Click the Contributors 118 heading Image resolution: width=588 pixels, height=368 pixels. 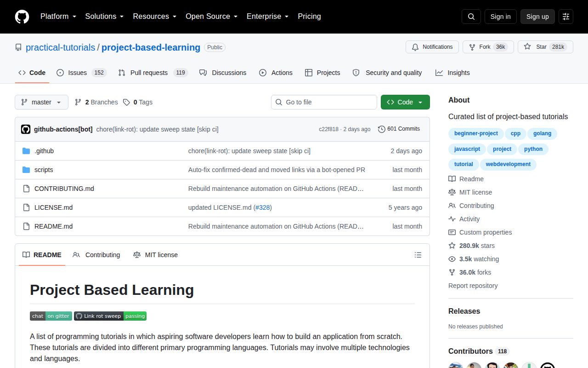tap(479, 351)
